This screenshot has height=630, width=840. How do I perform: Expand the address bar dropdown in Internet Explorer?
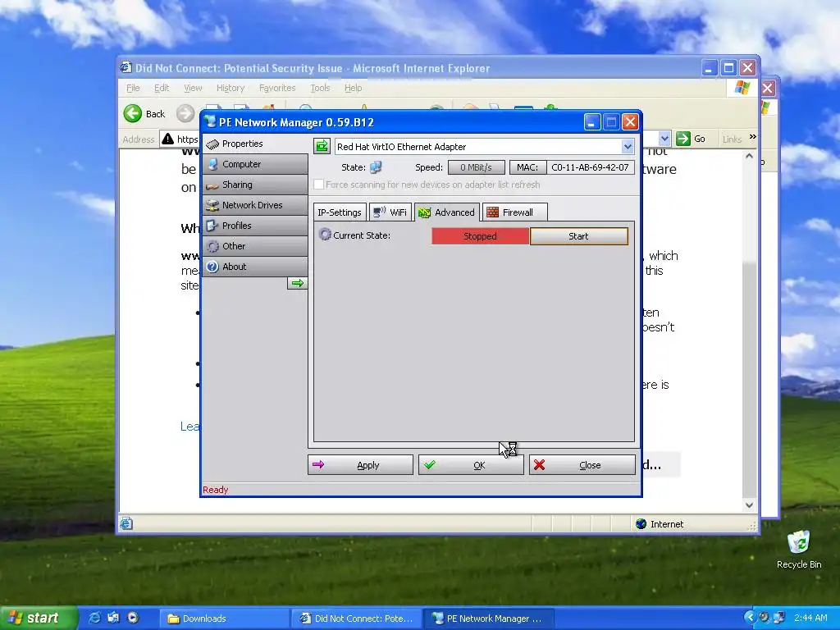click(664, 139)
